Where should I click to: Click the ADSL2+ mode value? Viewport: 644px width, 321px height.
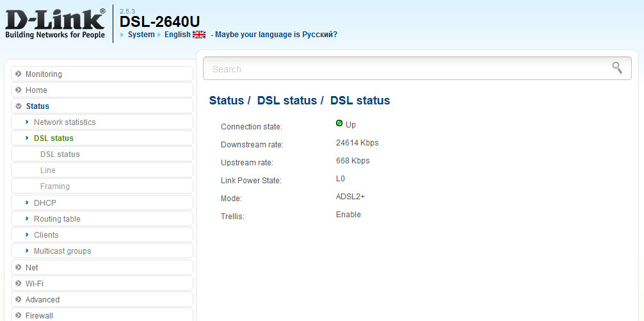[x=350, y=197]
